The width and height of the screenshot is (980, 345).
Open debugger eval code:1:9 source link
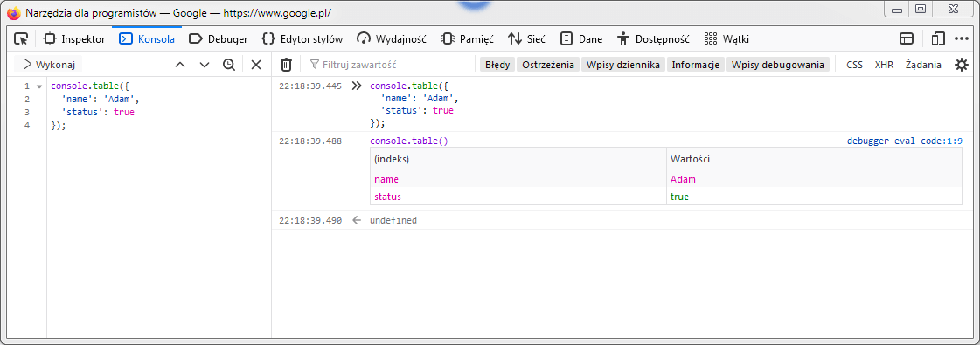coord(904,141)
